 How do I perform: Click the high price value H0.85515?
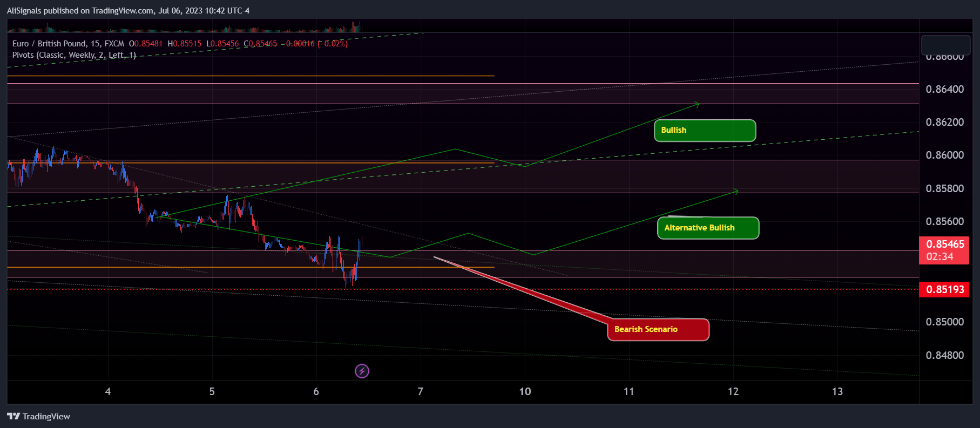coord(185,44)
